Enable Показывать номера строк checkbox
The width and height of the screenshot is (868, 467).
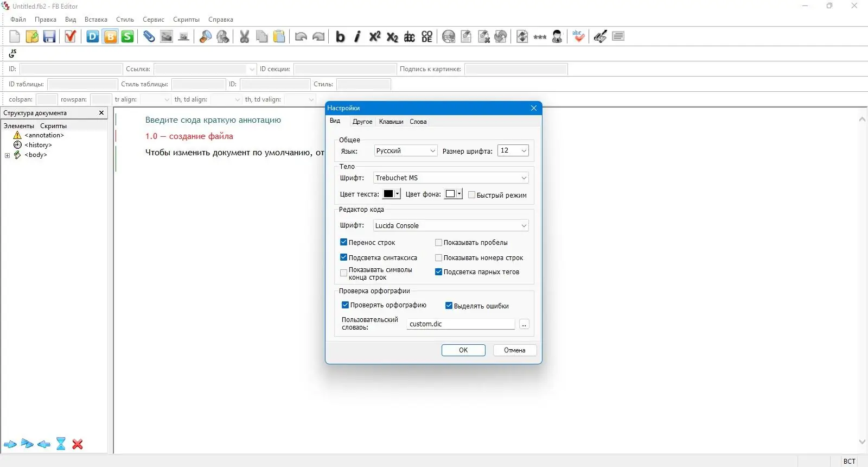(438, 257)
